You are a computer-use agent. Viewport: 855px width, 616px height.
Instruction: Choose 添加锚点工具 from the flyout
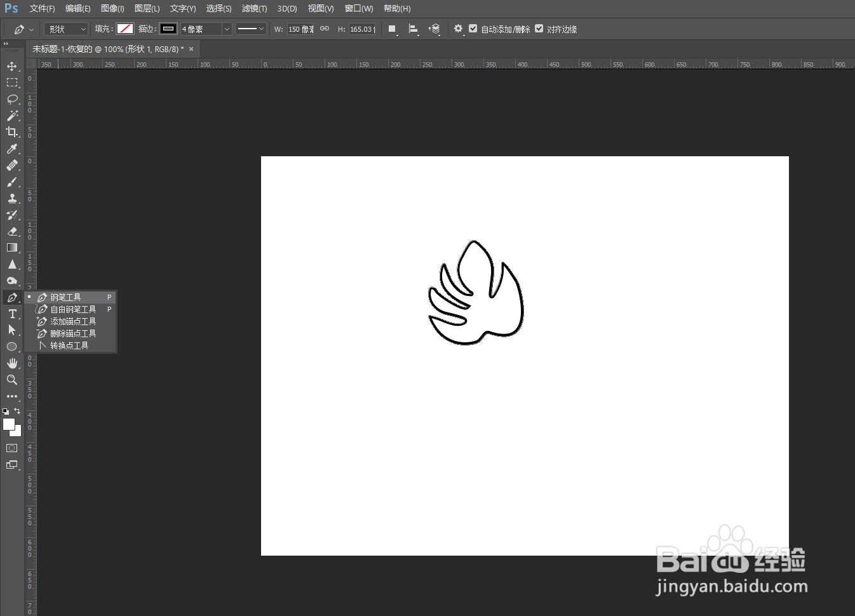tap(71, 321)
